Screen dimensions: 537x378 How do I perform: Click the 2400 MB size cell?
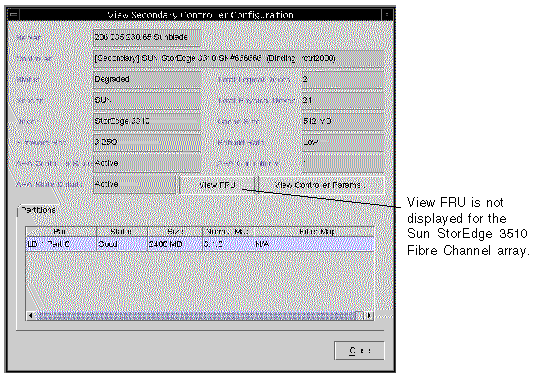175,244
